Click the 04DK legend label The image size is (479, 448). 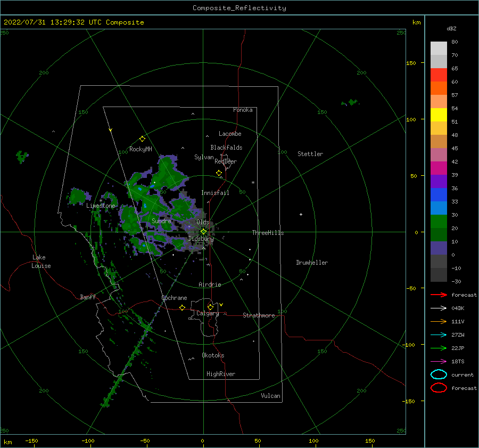(458, 308)
